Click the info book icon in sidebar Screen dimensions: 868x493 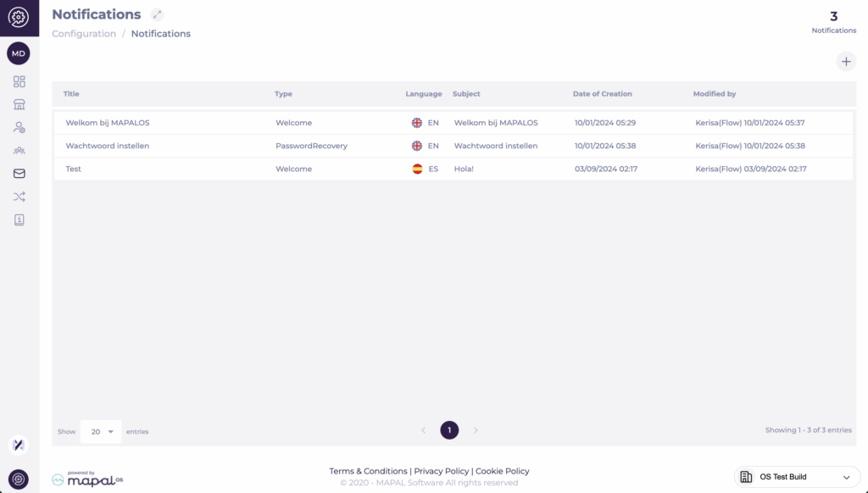pos(19,219)
